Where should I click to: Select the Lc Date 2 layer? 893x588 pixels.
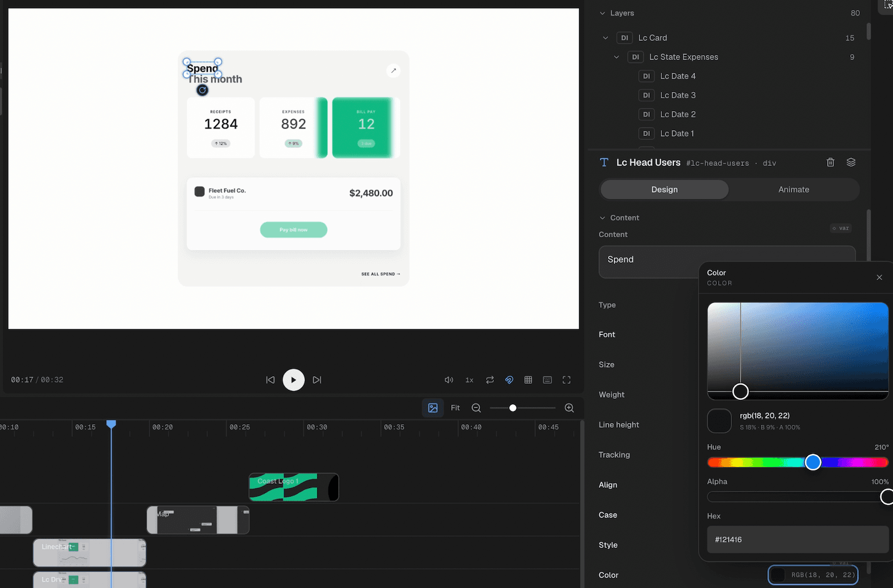tap(678, 114)
